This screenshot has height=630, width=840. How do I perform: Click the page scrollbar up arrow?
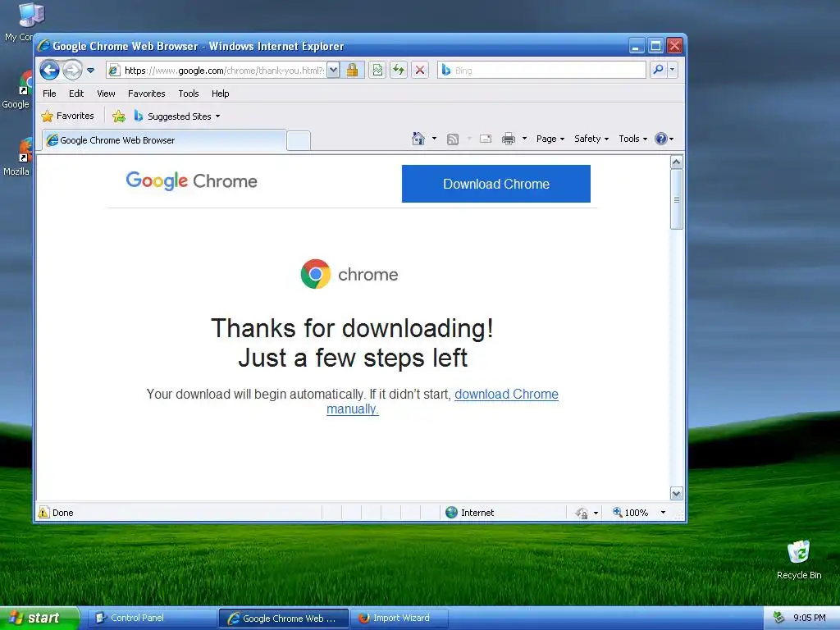pos(677,162)
